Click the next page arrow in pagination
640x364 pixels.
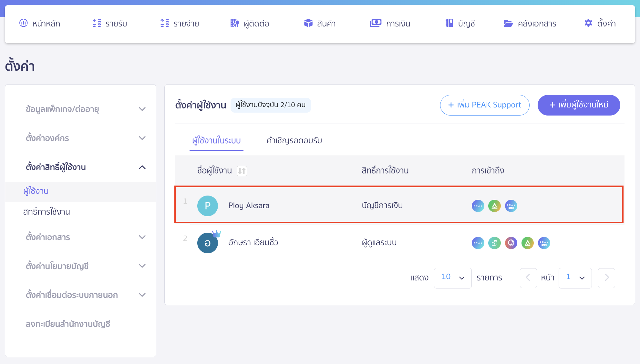pyautogui.click(x=606, y=278)
